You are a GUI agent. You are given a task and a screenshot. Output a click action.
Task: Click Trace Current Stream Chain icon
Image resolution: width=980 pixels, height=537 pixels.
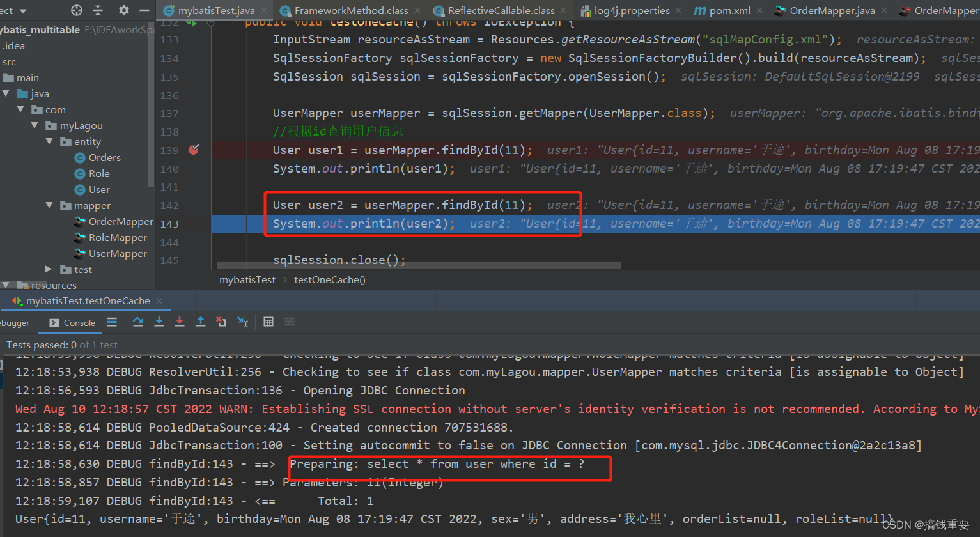[290, 322]
